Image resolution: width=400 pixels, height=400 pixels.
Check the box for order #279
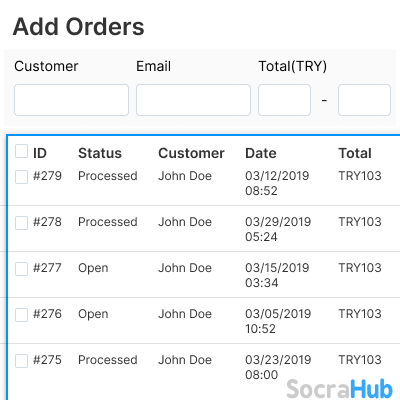[x=22, y=177]
